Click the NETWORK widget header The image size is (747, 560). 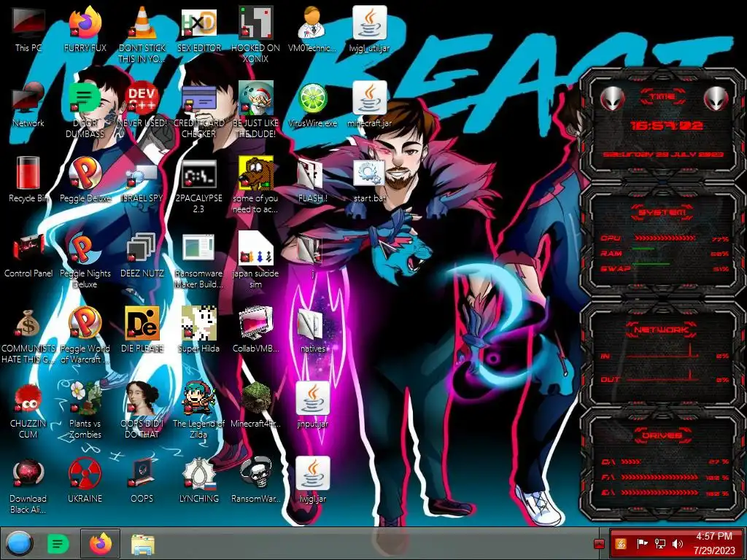[x=661, y=330]
